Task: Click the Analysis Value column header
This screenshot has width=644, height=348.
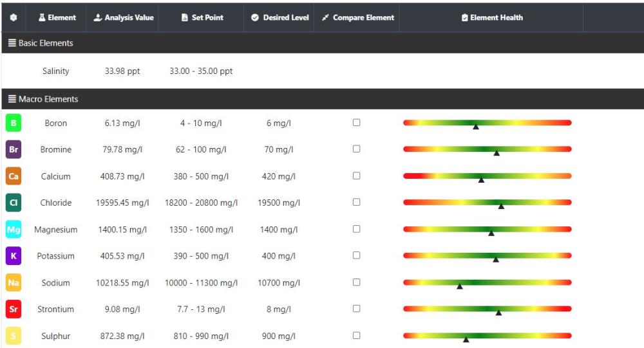Action: (124, 18)
